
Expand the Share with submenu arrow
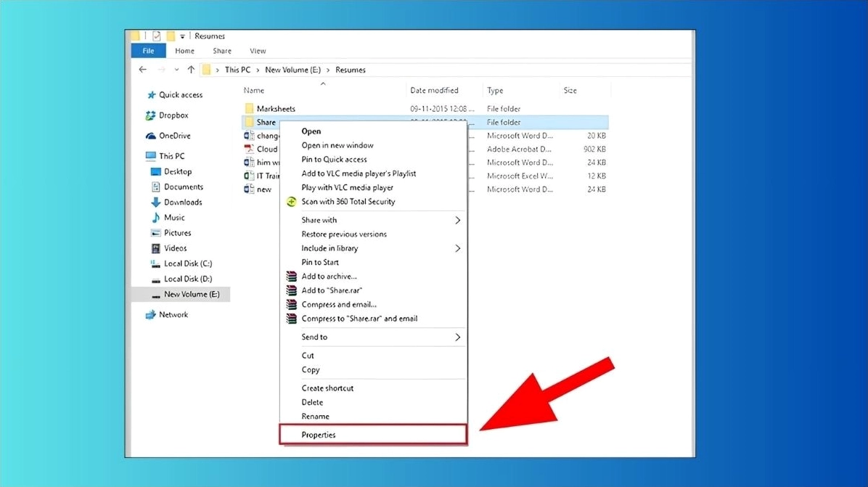pyautogui.click(x=457, y=220)
